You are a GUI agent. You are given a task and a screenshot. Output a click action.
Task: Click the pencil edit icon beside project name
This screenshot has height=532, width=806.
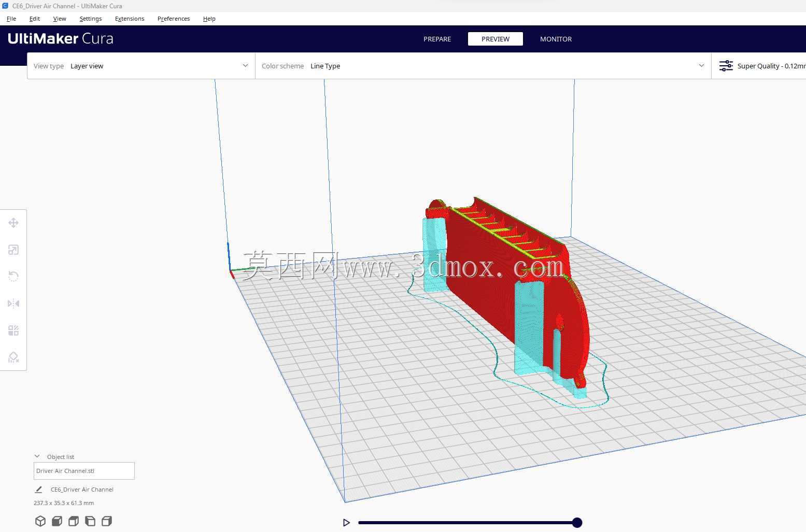(38, 490)
